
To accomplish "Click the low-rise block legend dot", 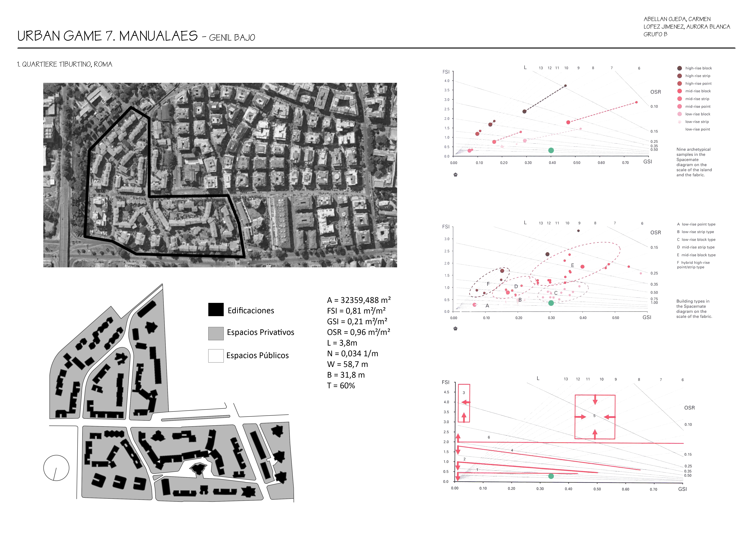I will 679,114.
